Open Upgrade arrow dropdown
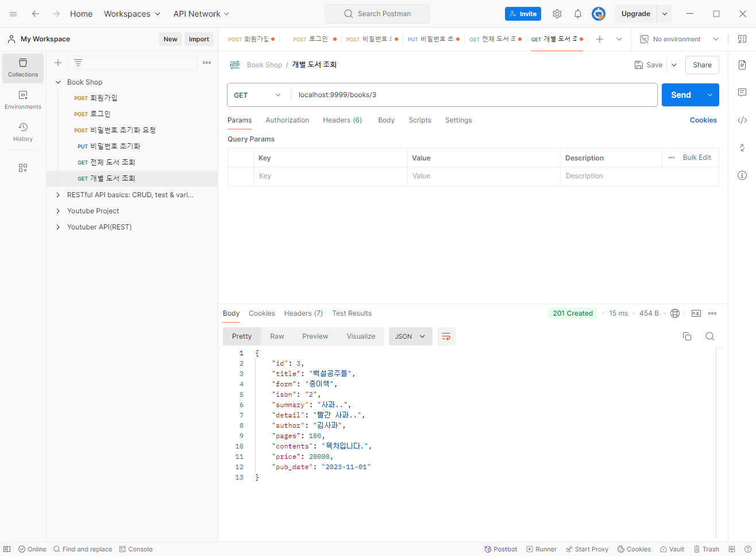The height and width of the screenshot is (556, 756). coord(665,14)
